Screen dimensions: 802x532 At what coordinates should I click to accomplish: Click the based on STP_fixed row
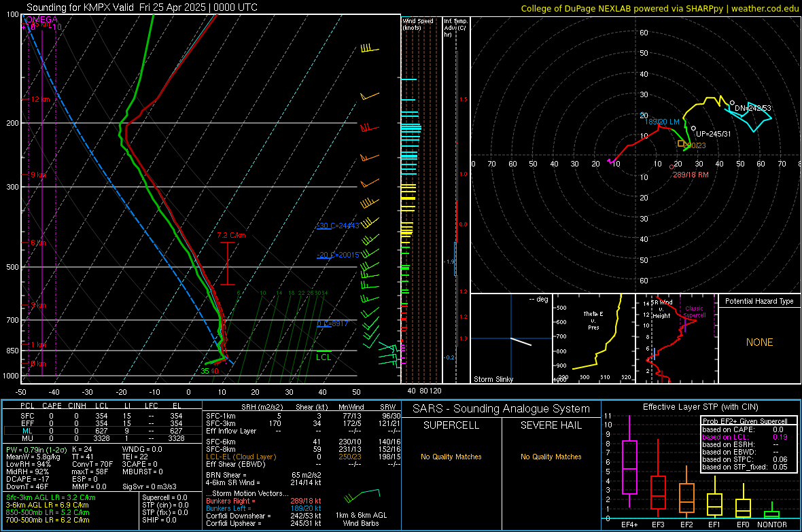point(744,467)
